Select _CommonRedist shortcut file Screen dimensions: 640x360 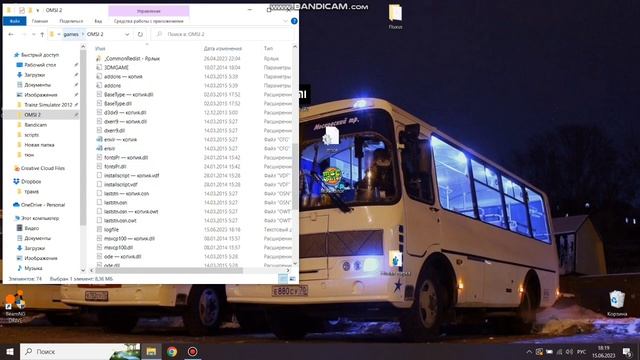[132, 59]
